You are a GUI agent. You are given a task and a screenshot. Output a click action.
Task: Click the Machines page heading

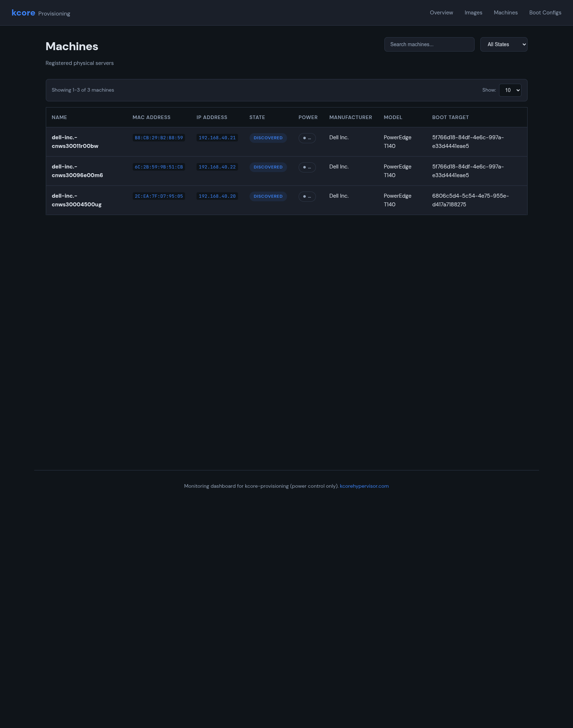[72, 47]
